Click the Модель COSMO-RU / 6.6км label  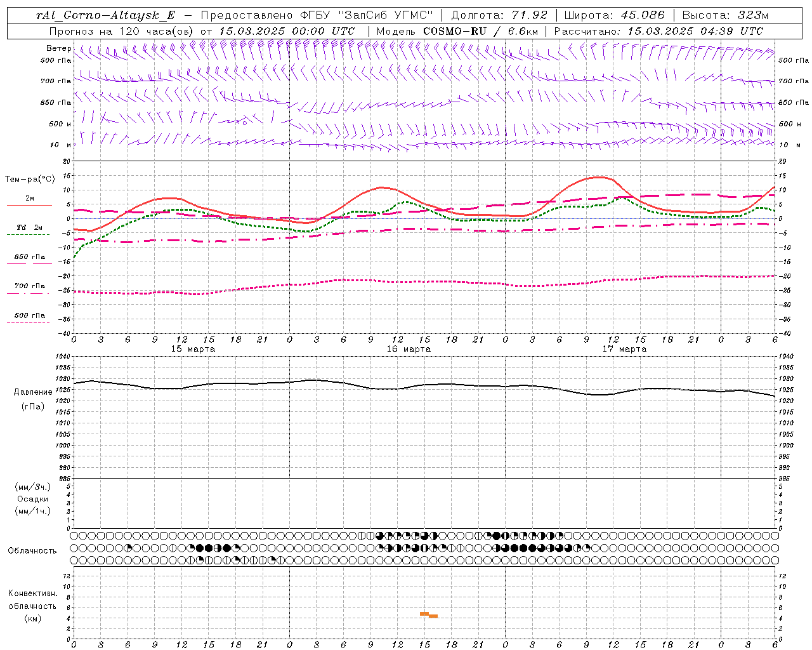(x=457, y=31)
